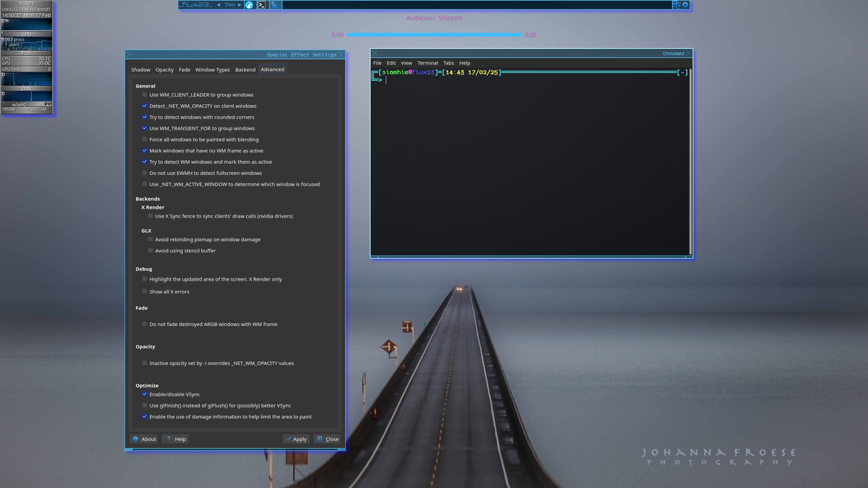Select the Advanced tab
Image resolution: width=868 pixels, height=488 pixels.
273,69
